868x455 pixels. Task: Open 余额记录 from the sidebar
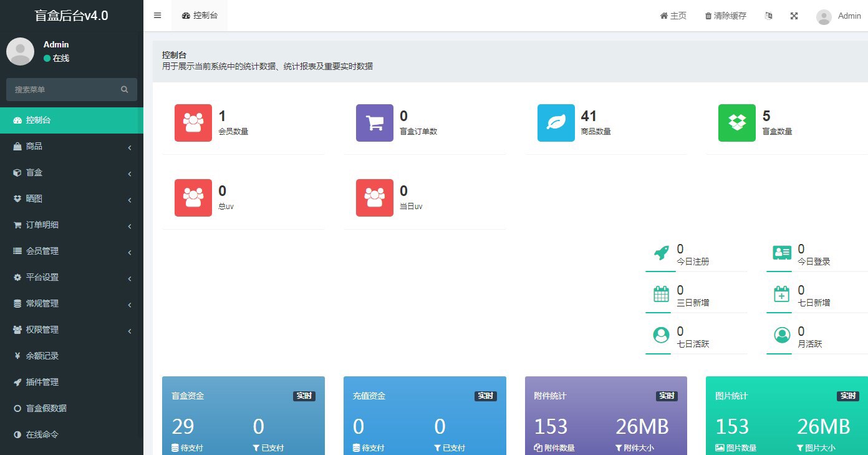42,356
